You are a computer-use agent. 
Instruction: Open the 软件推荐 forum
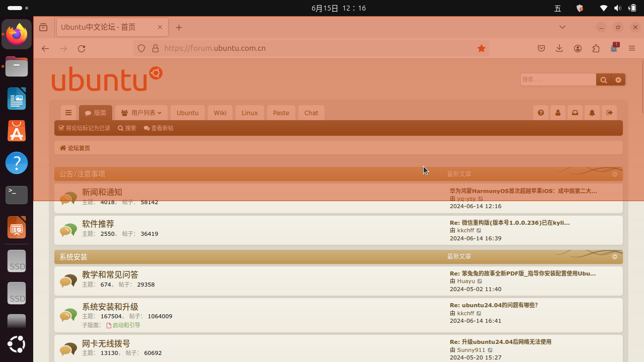98,224
